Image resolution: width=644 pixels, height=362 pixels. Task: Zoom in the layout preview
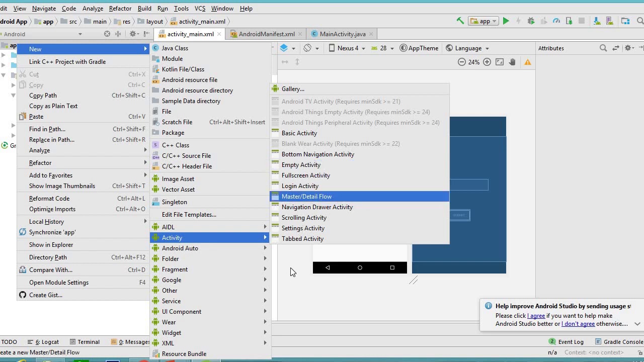pos(487,62)
